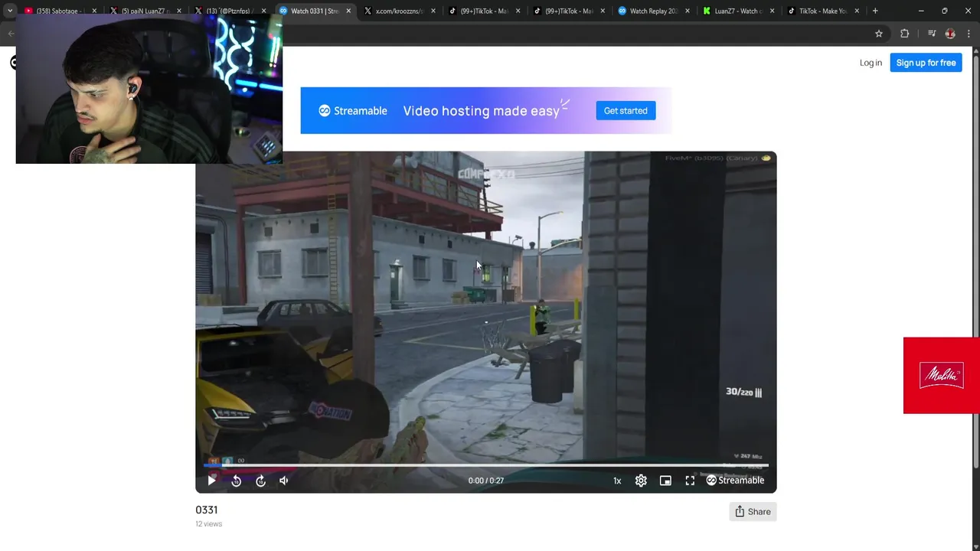Viewport: 980px width, 551px height.
Task: Open media controls in toolbar
Action: click(x=932, y=34)
